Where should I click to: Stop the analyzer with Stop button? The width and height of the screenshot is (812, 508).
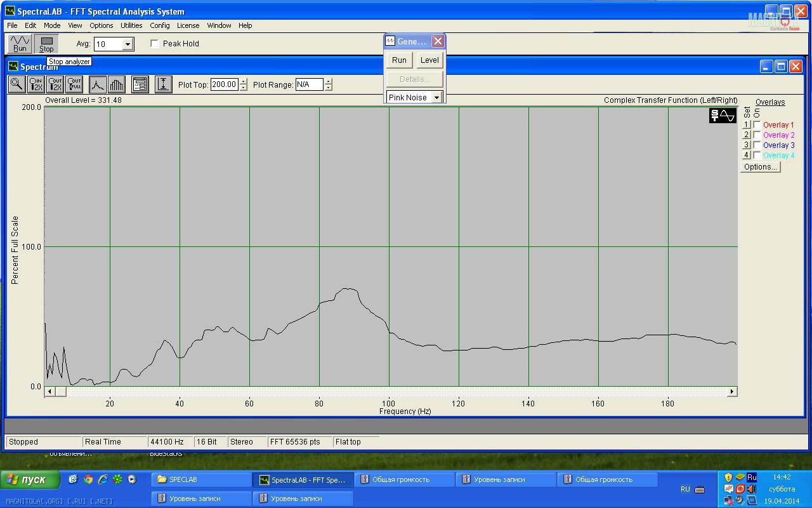(x=46, y=44)
